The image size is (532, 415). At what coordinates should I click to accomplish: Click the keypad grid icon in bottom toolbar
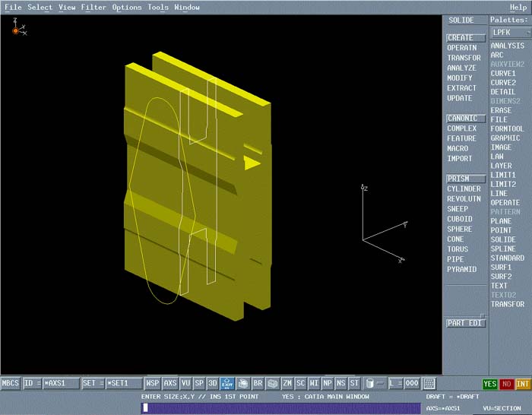[x=429, y=384]
